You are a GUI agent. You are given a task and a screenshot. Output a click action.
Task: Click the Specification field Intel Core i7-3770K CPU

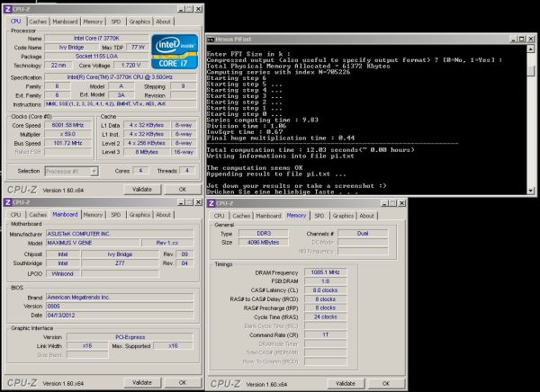point(121,77)
